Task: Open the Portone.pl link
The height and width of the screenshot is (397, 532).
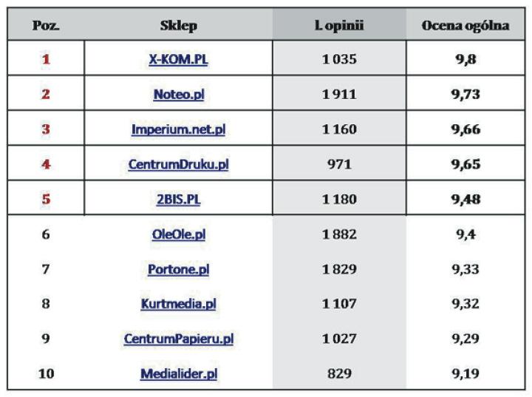Action: click(178, 269)
